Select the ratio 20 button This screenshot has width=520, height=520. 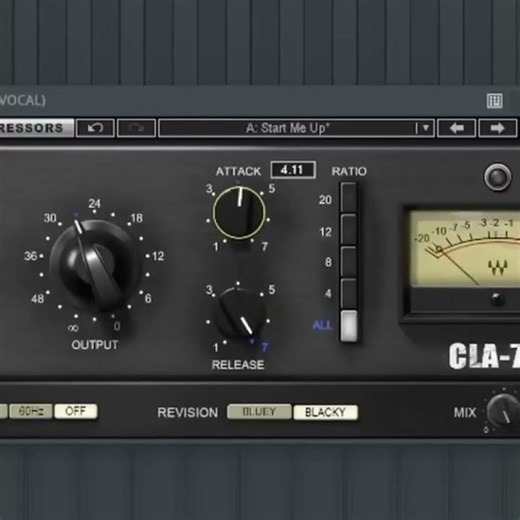(349, 198)
